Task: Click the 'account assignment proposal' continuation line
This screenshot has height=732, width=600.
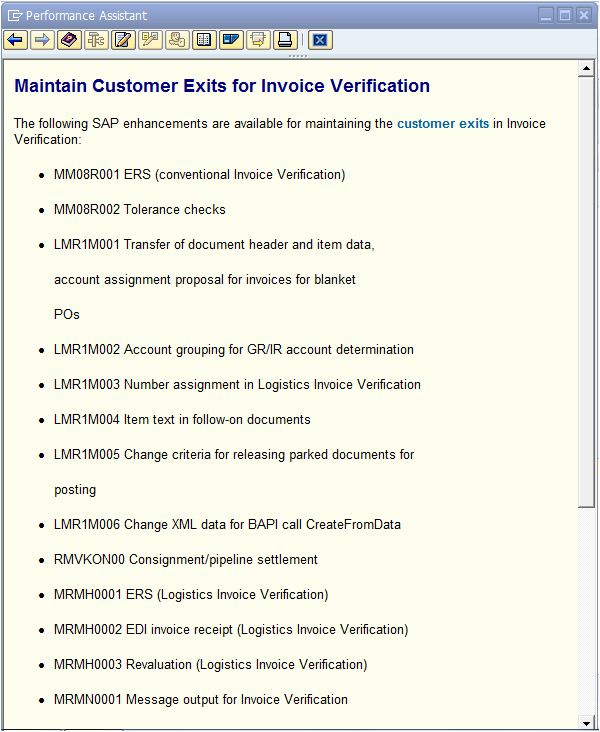Action: click(x=205, y=280)
